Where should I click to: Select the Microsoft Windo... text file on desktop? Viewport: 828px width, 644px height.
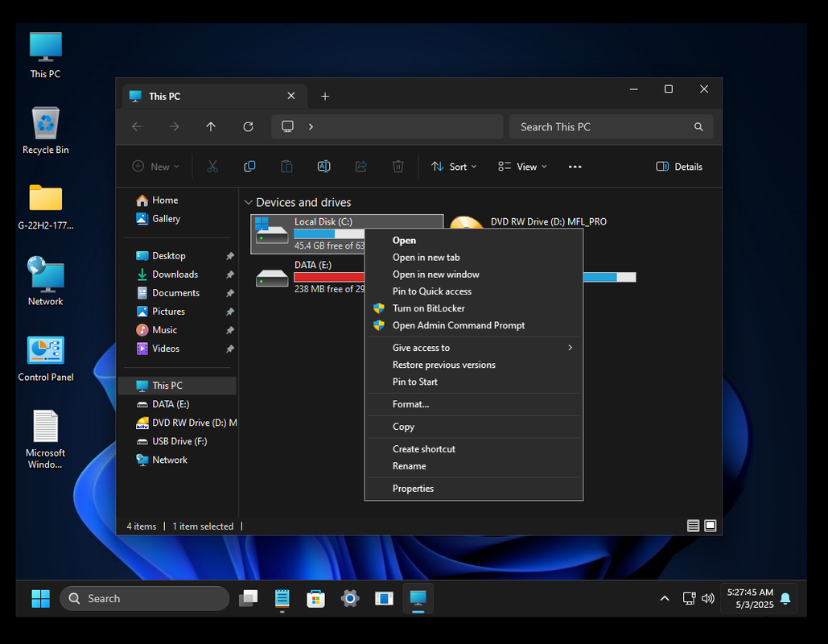(45, 440)
